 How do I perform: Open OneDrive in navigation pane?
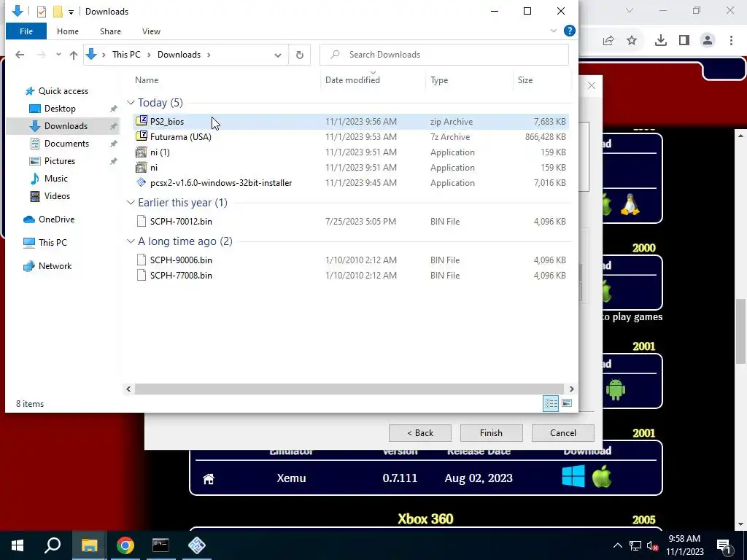coord(56,219)
